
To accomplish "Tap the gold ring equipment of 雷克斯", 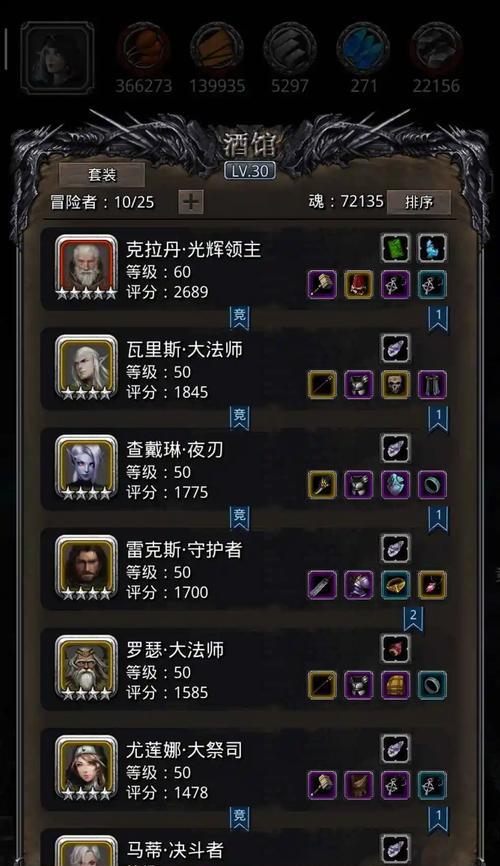I will click(396, 585).
